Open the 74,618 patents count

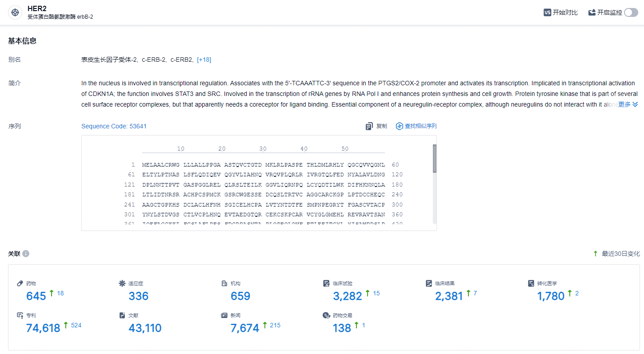click(x=43, y=328)
